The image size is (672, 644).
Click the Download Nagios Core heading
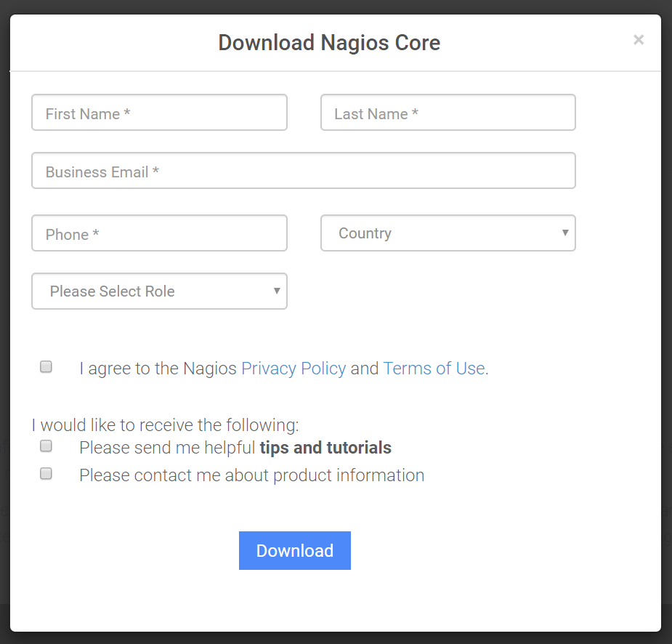(x=329, y=43)
